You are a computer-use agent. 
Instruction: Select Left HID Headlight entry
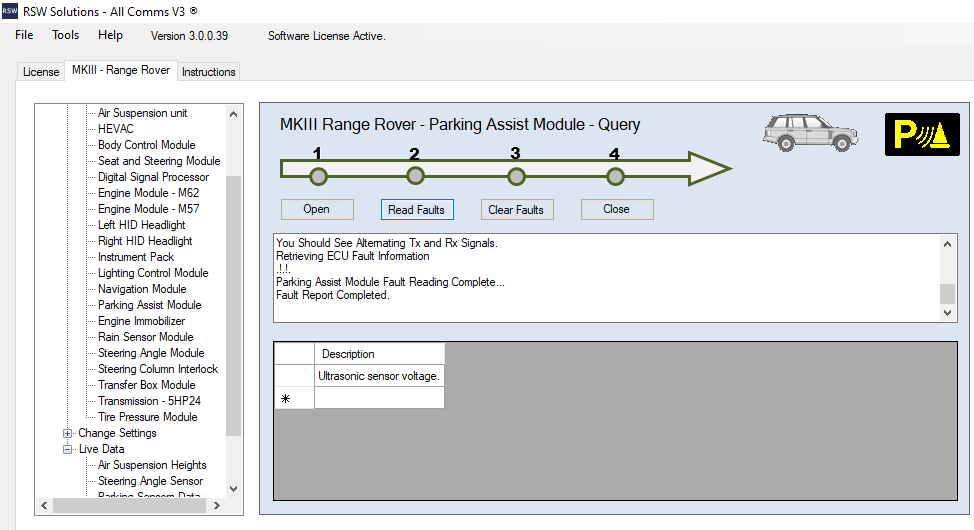pyautogui.click(x=142, y=225)
